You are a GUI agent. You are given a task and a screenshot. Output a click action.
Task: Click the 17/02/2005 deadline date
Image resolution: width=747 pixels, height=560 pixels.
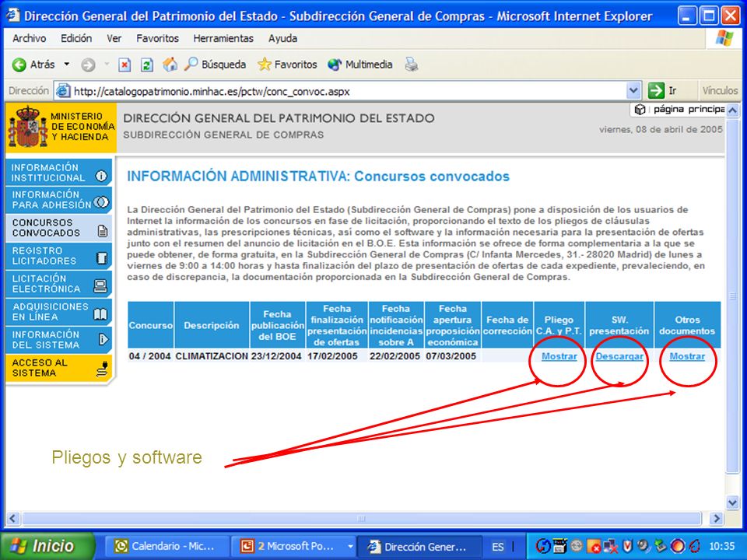tap(332, 355)
